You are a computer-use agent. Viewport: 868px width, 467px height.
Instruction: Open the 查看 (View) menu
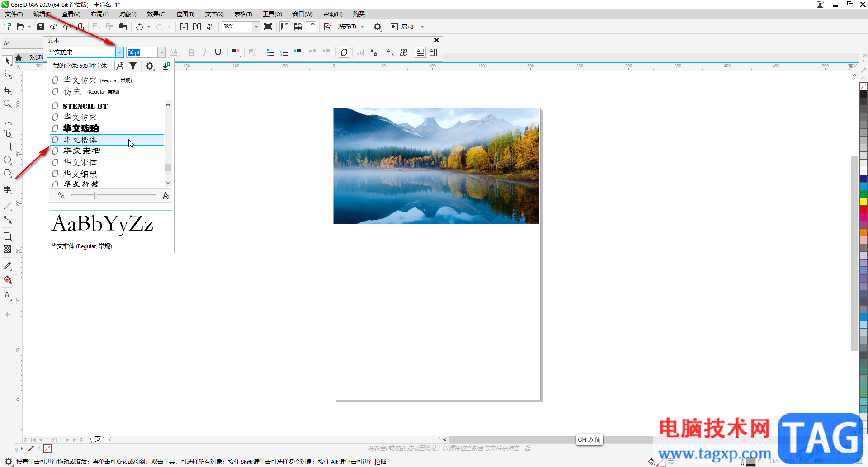click(x=71, y=14)
